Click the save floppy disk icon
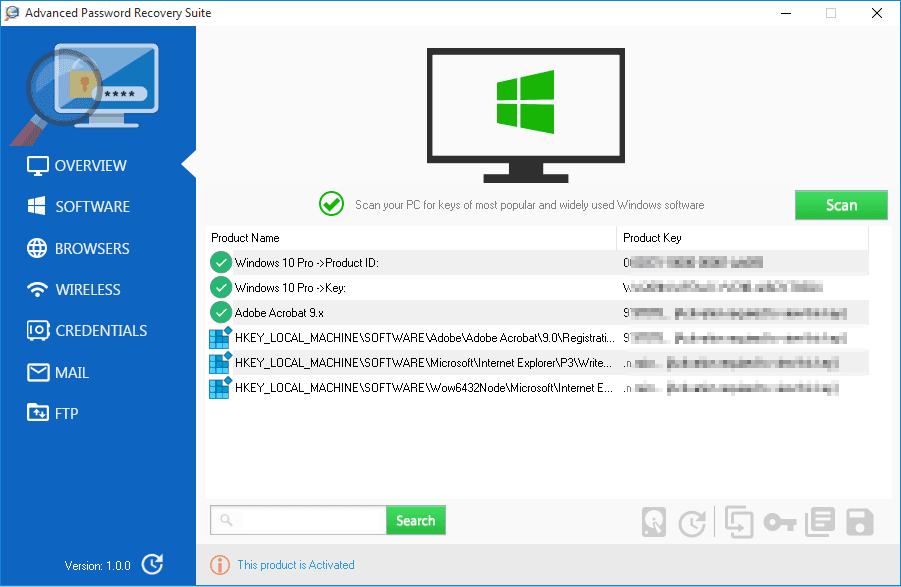Viewport: 901px width, 587px height. (860, 522)
